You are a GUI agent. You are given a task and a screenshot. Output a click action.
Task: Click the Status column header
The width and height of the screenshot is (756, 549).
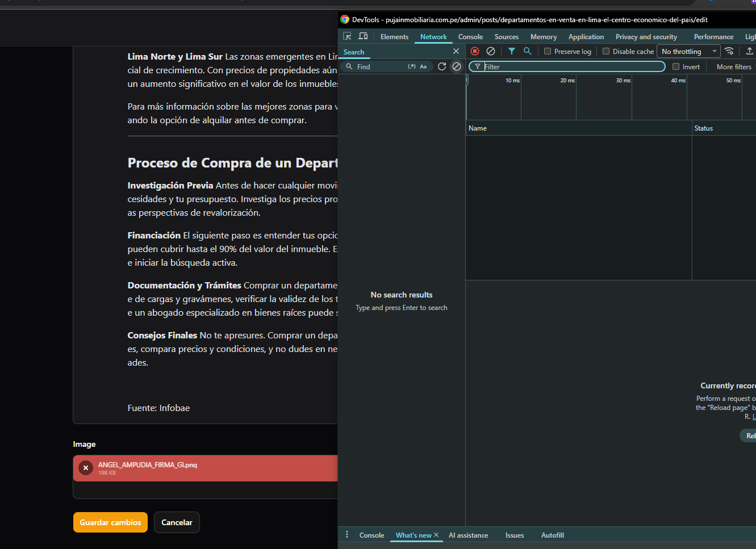[724, 128]
